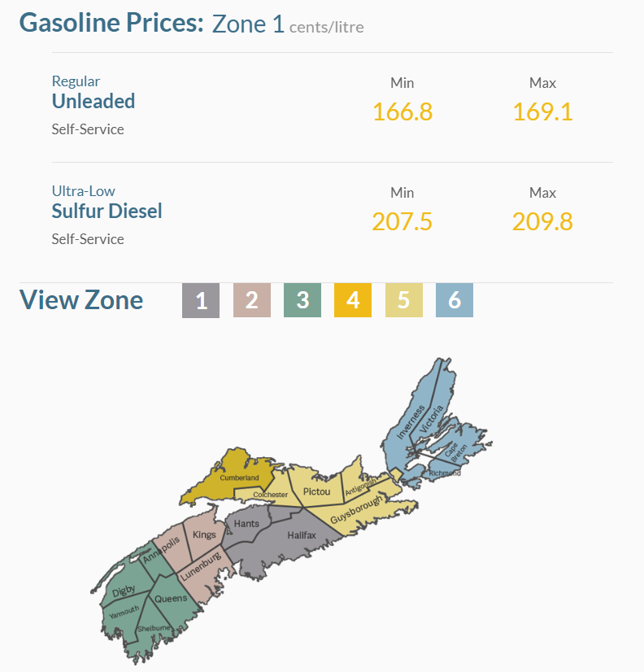Select Hants county region
This screenshot has height=672, width=644.
(246, 524)
